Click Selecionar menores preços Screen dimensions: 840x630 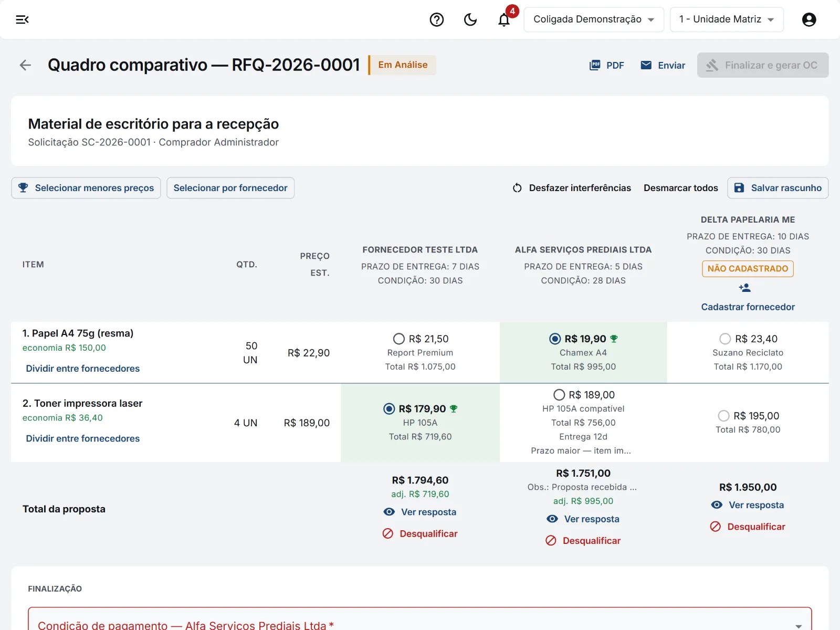[86, 188]
